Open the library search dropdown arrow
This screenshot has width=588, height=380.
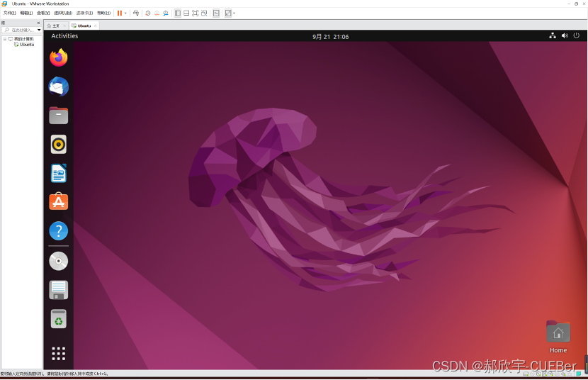pyautogui.click(x=39, y=30)
